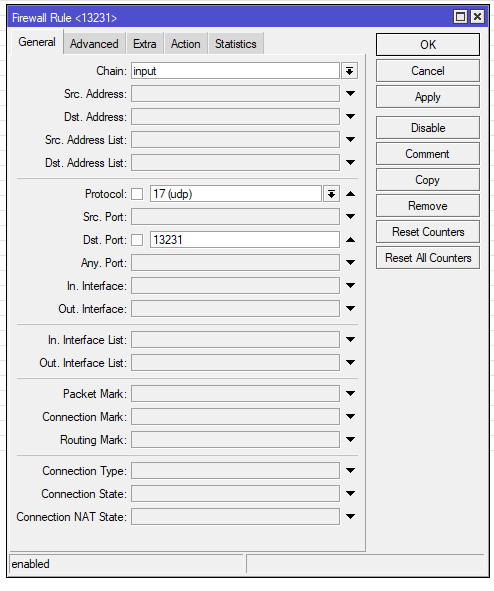Collapse the Dst. Port field
The height and width of the screenshot is (591, 494).
350,240
